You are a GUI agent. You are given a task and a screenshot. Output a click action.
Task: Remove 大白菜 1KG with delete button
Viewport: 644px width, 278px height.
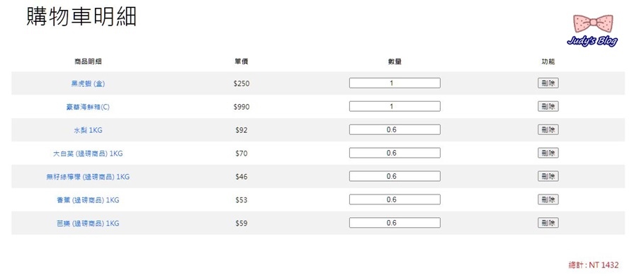pos(548,154)
